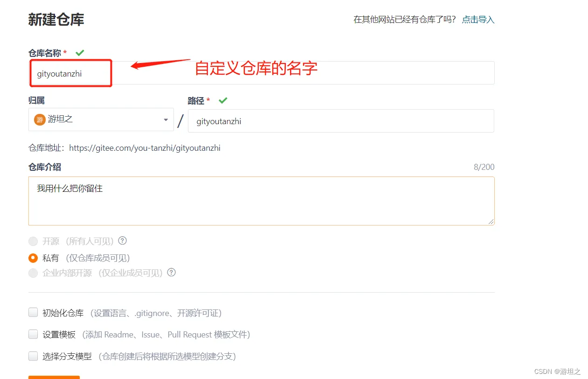Screen dimensions: 588x379
Task: Click the 仓库介绍 description textarea
Action: [261, 201]
